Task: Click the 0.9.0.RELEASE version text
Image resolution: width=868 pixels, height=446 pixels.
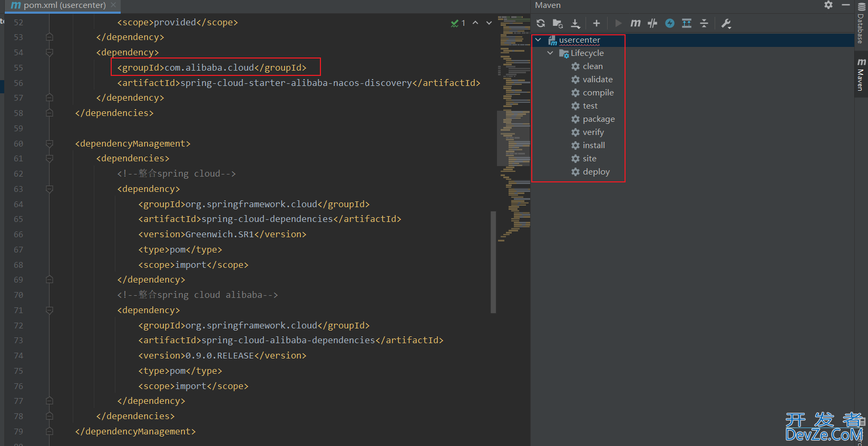Action: tap(219, 355)
